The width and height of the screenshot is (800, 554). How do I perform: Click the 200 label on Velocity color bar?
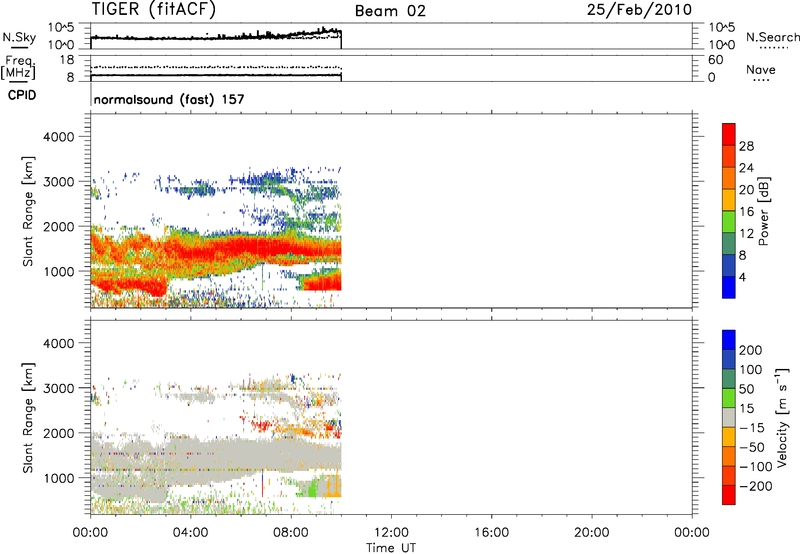tap(751, 350)
